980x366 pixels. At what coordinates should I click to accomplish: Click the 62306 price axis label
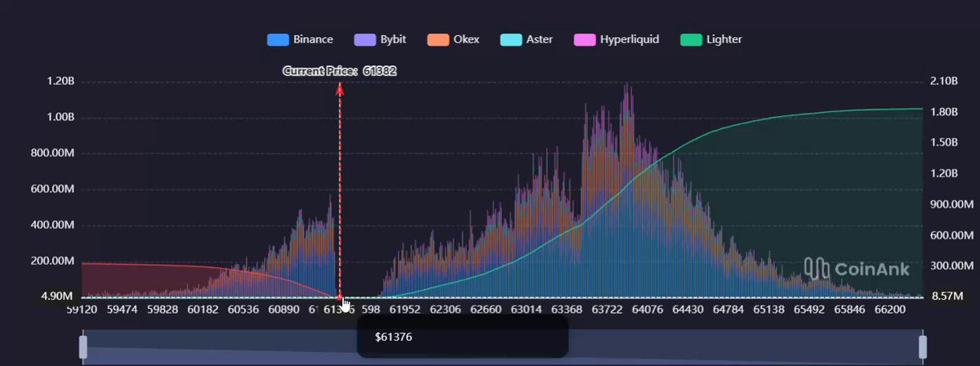coord(445,310)
